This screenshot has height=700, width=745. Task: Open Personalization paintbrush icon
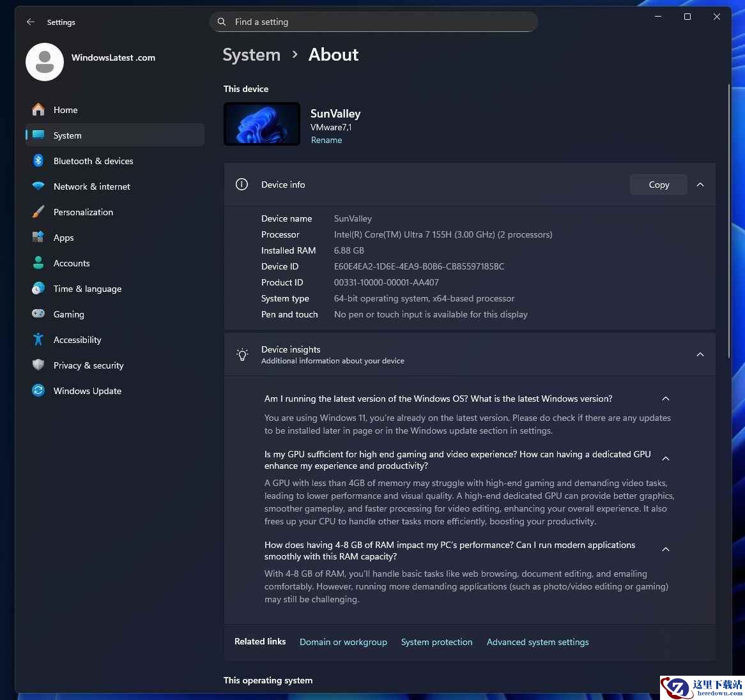38,212
